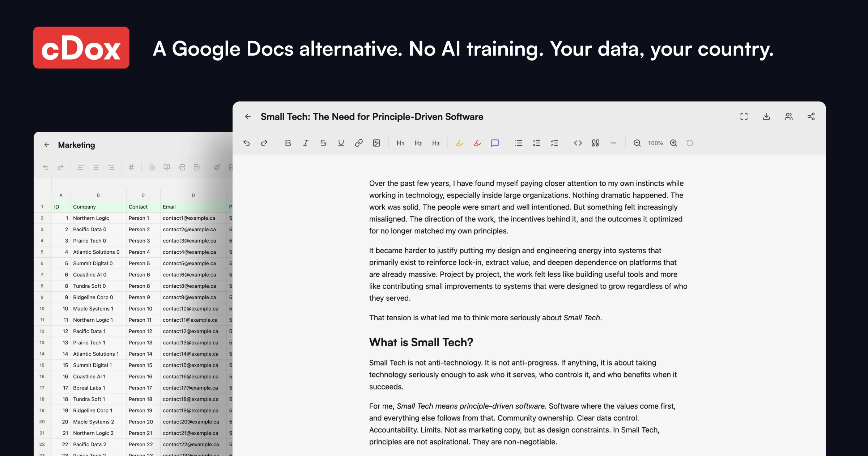Insert an image into the document
Screen dimensions: 868x456
(x=376, y=143)
